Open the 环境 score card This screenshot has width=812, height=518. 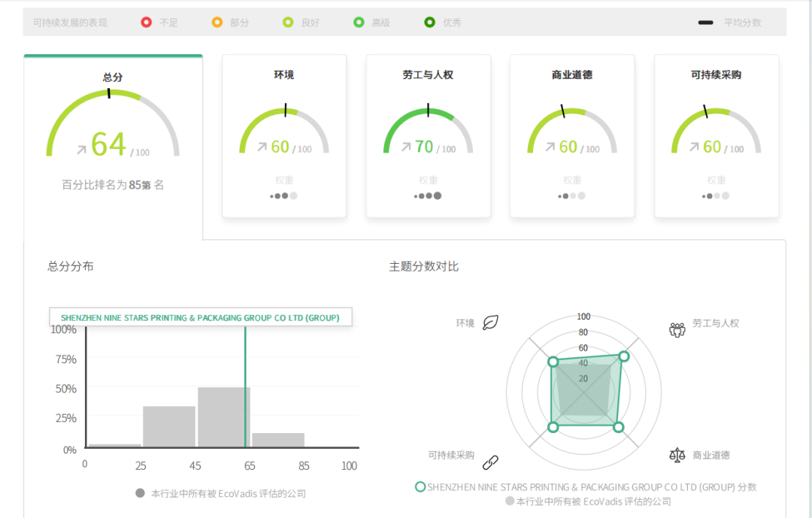(x=284, y=136)
